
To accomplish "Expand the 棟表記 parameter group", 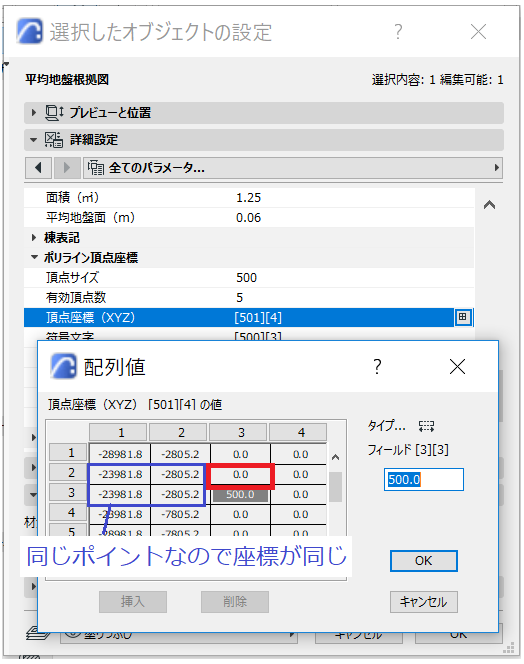I will tap(34, 238).
